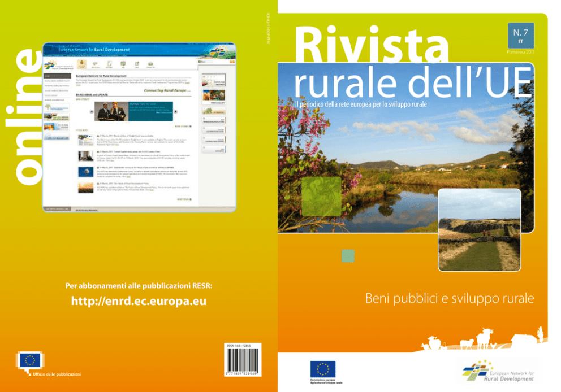Viewport: 561px width, 392px height.
Task: Click the ENRD website screenshot thumbnail
Action: coord(139,127)
